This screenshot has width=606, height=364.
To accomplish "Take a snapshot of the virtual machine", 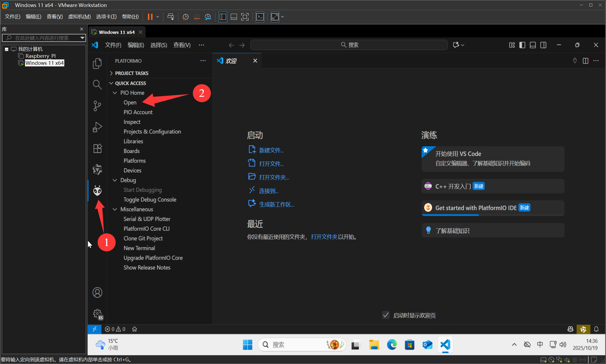I will click(185, 17).
